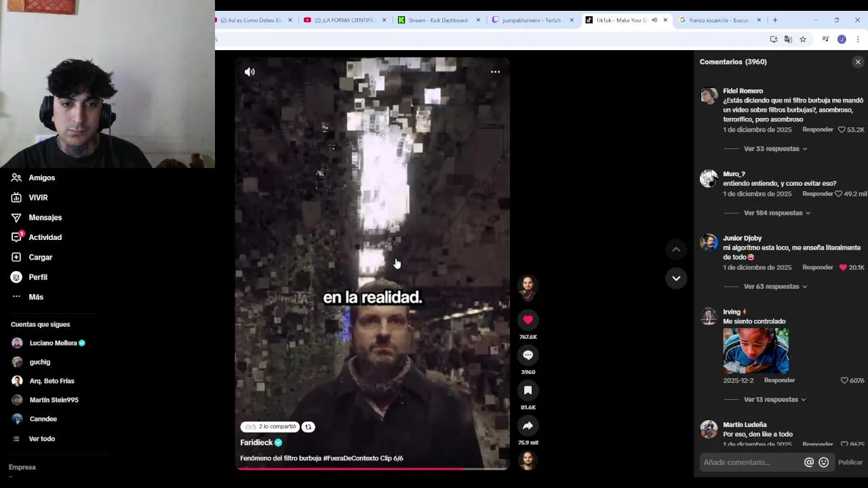
Task: Open Chrome media control icon
Action: (825, 39)
